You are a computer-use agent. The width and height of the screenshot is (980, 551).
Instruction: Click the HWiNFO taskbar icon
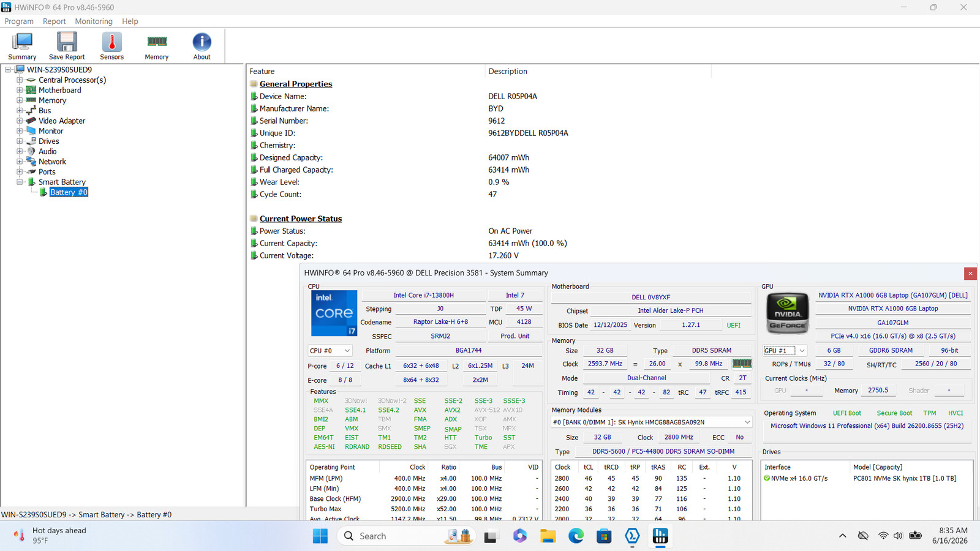[x=660, y=536]
